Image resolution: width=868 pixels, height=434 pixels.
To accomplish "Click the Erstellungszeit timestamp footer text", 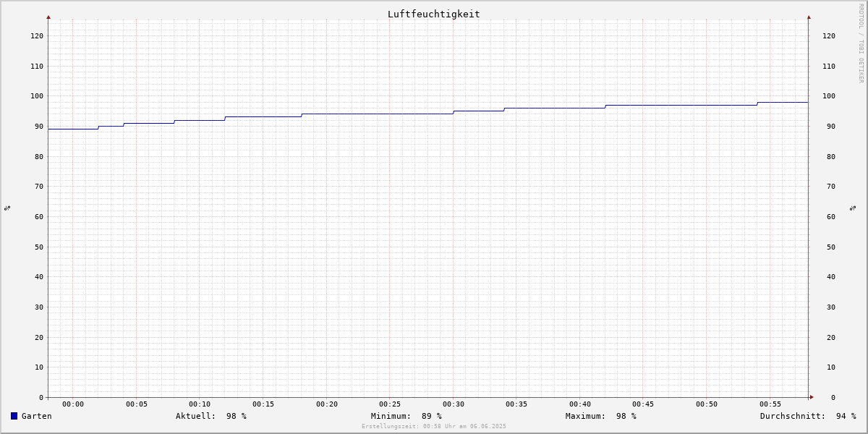I will click(434, 427).
